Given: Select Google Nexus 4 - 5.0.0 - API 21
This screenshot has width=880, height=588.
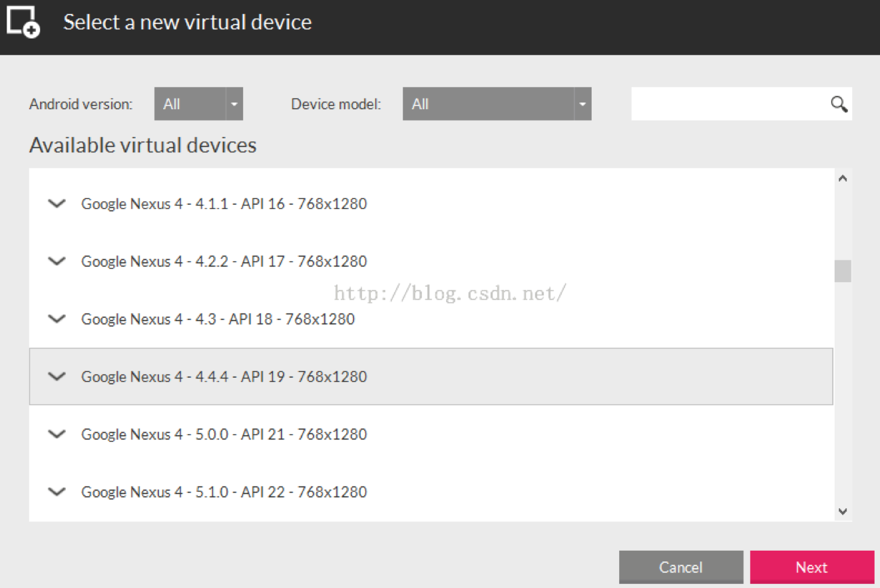Looking at the screenshot, I should (431, 434).
